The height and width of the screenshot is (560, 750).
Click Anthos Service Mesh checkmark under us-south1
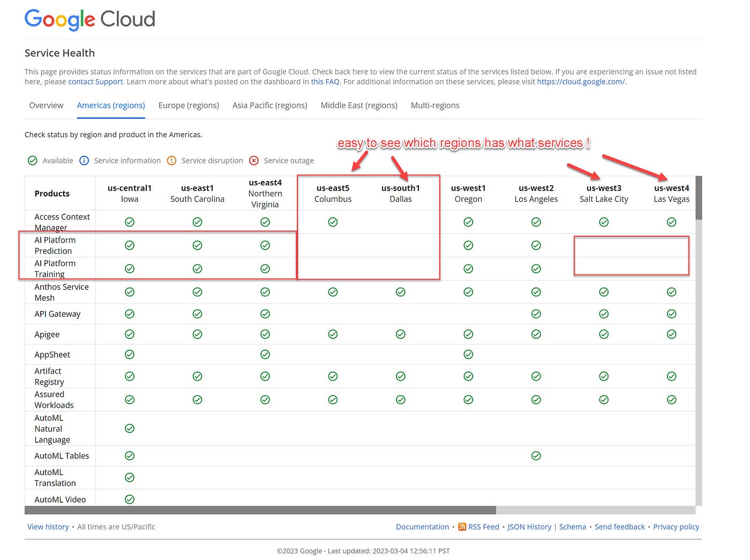tap(401, 292)
